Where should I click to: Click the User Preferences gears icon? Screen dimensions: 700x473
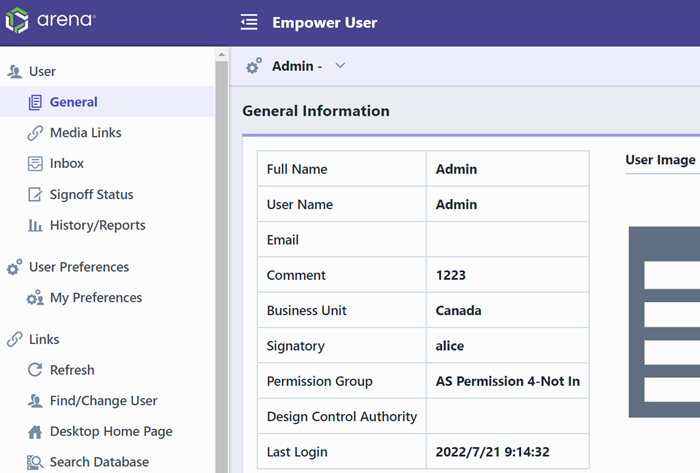14,267
